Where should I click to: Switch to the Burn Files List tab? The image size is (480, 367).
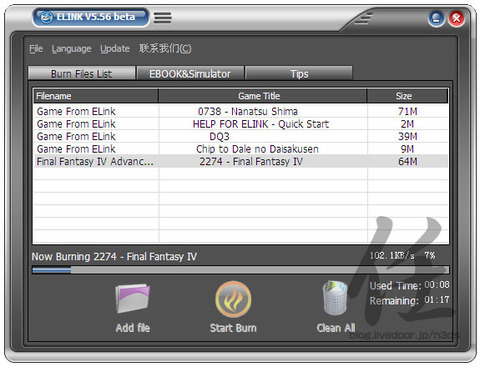pyautogui.click(x=82, y=73)
